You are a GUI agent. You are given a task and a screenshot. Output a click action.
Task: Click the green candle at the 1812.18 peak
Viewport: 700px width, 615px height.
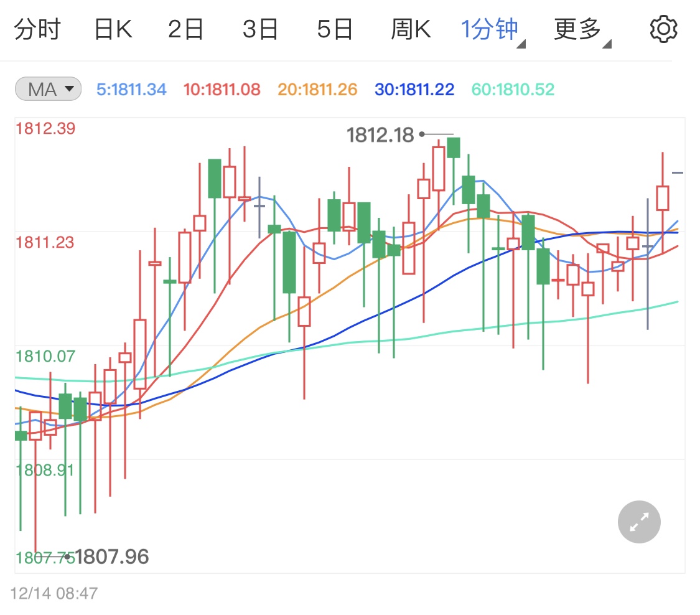pyautogui.click(x=454, y=148)
